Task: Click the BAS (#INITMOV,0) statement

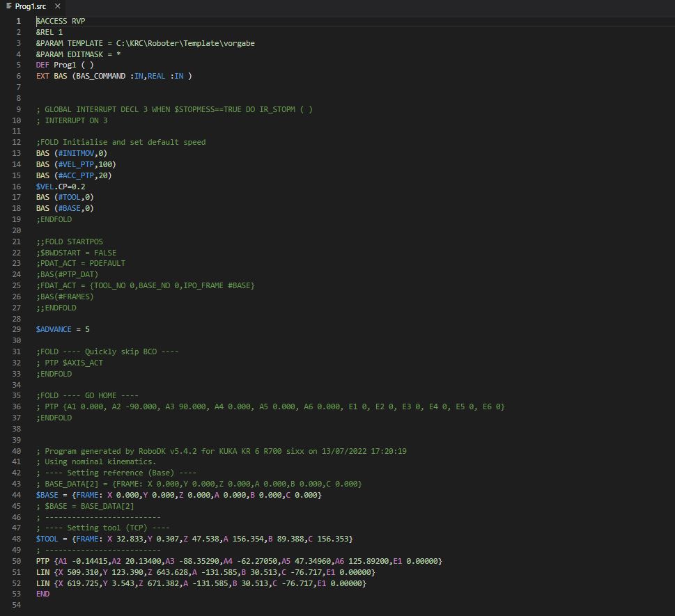Action: click(x=71, y=153)
